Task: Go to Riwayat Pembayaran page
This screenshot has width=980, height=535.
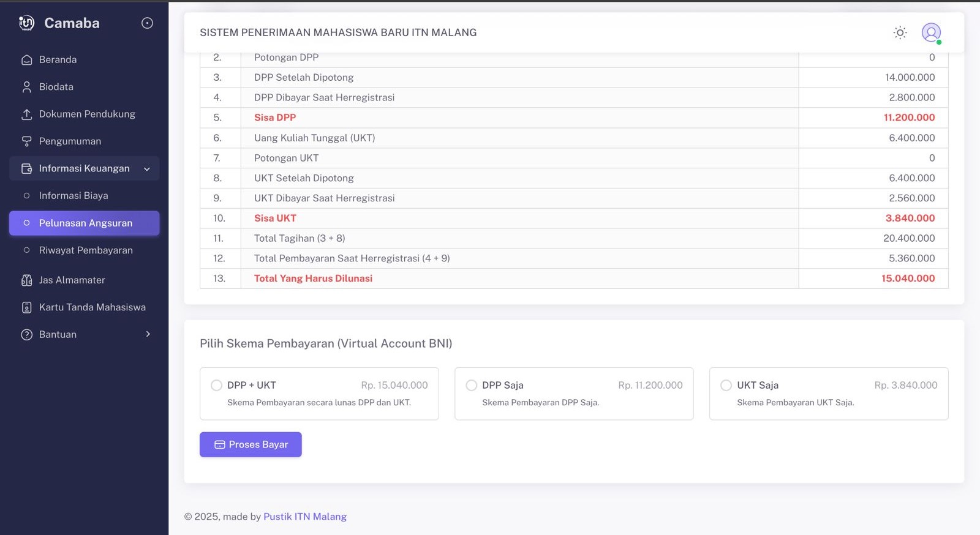Action: (86, 250)
